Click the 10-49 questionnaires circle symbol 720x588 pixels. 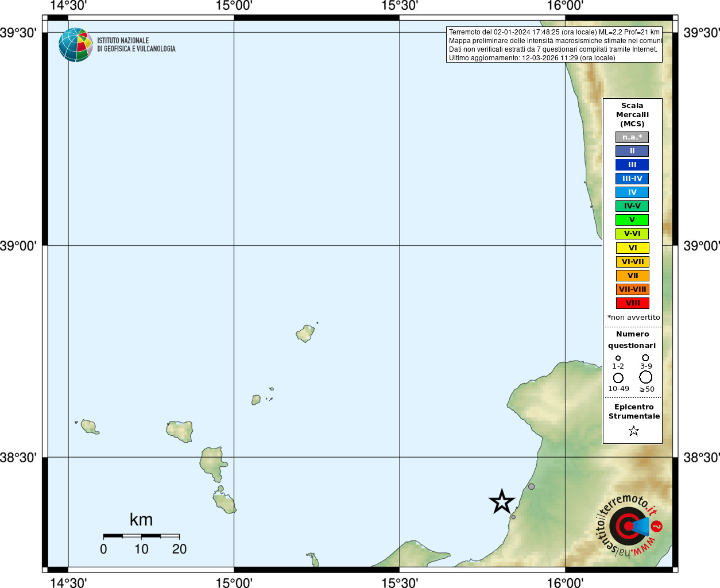coord(618,378)
